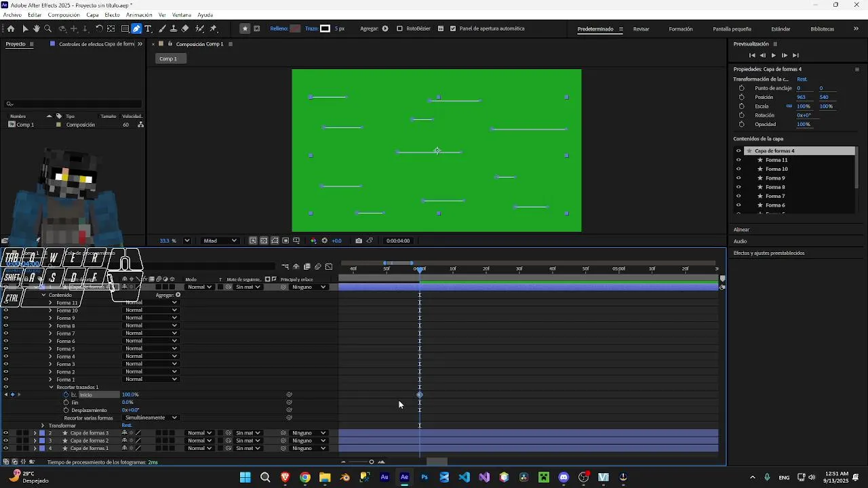Take a snapshot with camera icon
Image resolution: width=868 pixels, height=488 pixels.
(359, 241)
